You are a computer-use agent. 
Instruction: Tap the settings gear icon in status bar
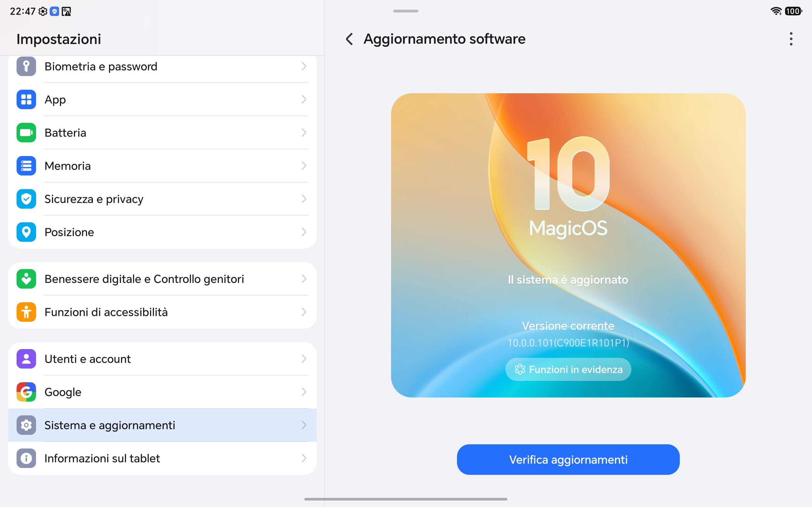[43, 11]
